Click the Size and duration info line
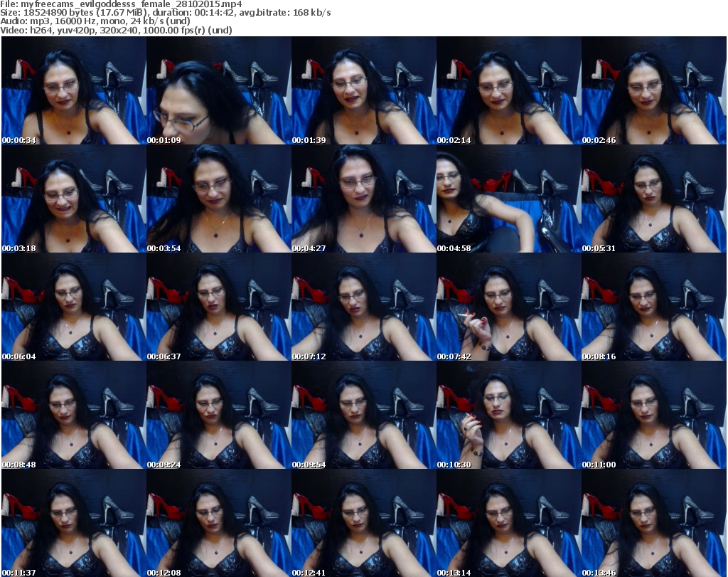Viewport: 728px width, 577px height. pyautogui.click(x=166, y=13)
